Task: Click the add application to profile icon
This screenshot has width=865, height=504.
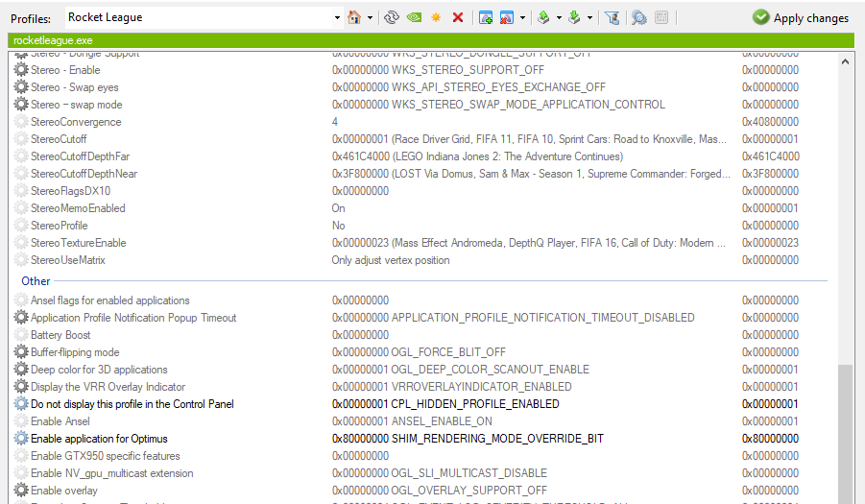Action: coord(486,17)
